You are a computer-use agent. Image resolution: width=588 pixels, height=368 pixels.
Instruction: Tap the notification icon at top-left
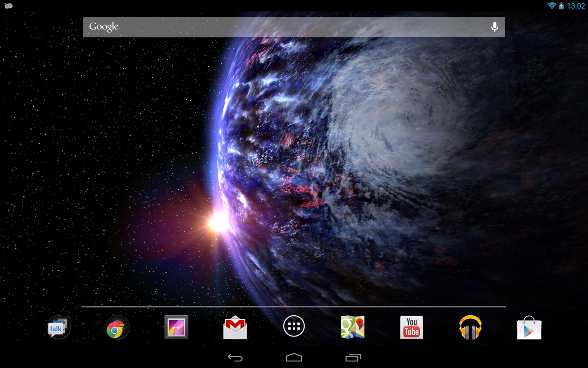click(x=9, y=6)
